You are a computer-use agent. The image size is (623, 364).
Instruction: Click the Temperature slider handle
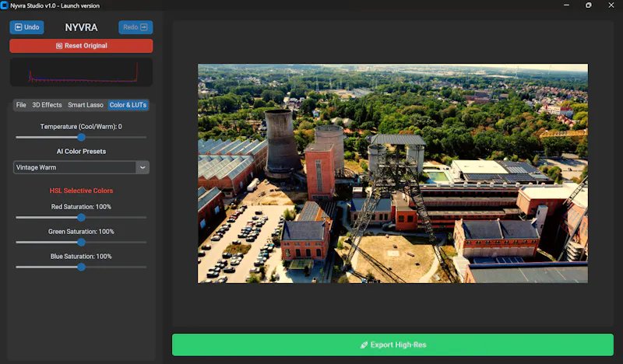[82, 138]
